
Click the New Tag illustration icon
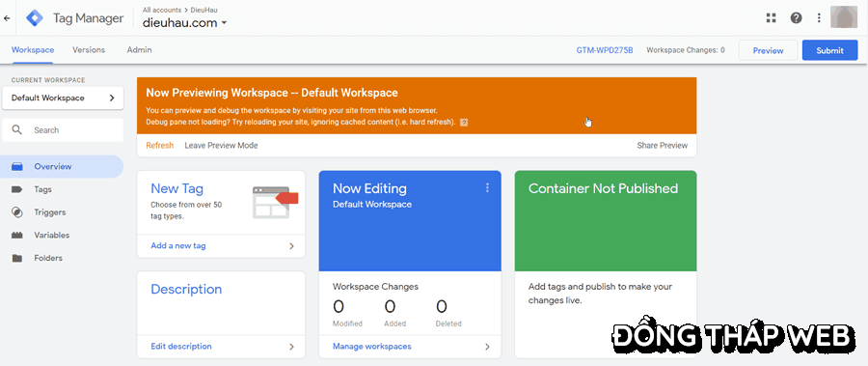coord(275,202)
